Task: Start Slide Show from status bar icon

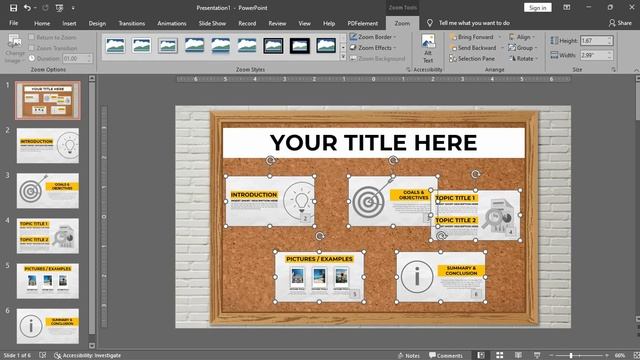Action: point(537,356)
